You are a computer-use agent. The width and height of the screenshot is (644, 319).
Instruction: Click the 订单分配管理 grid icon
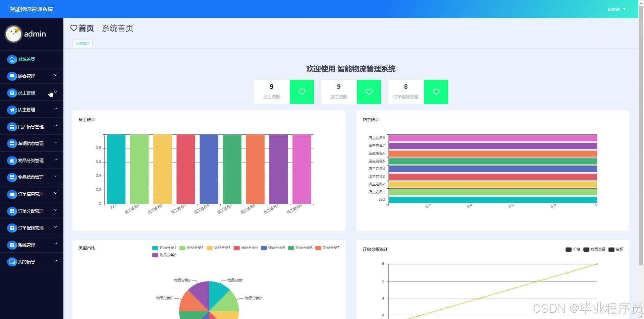pos(12,211)
